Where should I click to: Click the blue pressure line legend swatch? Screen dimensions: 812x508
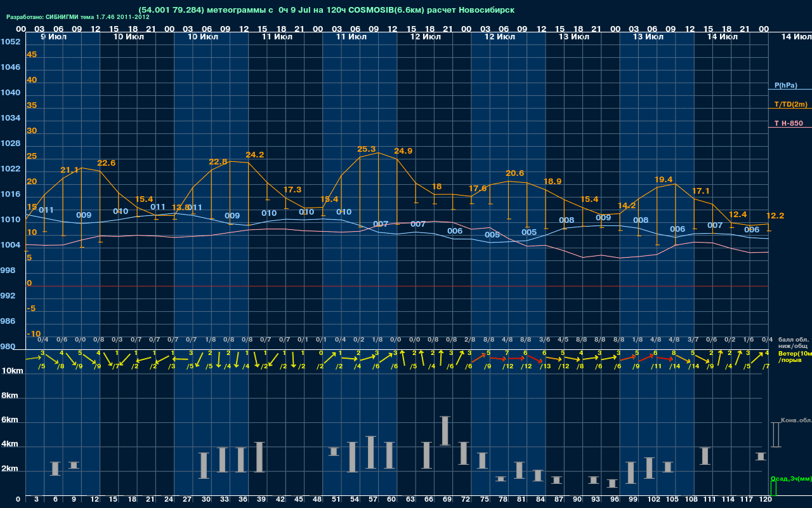pyautogui.click(x=790, y=90)
